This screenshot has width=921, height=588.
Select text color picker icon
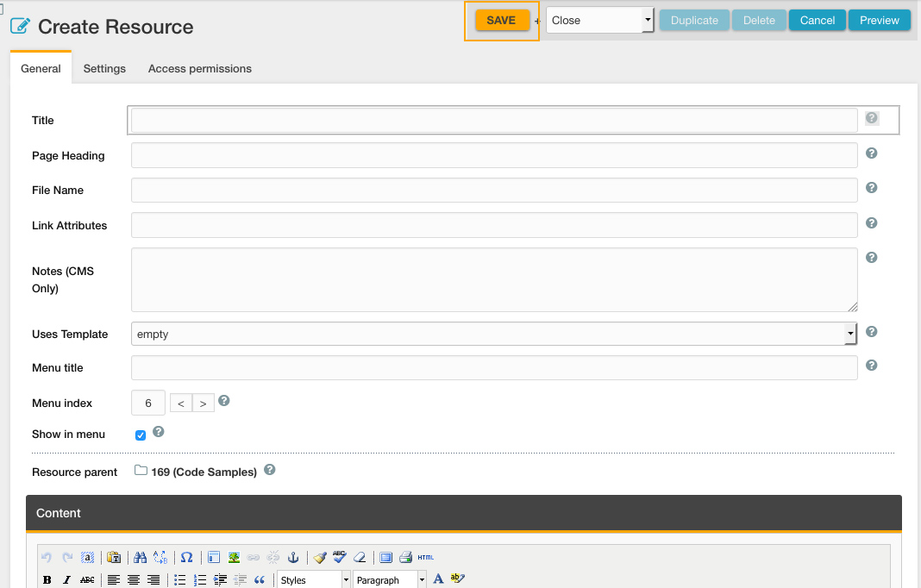point(438,579)
